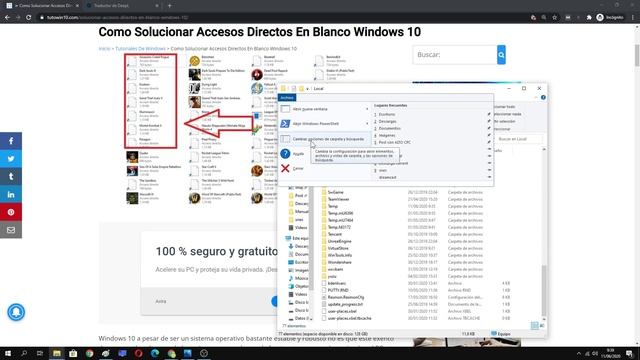640x360 pixels.
Task: Follow the Tutoriales De Windows breadcrumb link
Action: (x=140, y=49)
